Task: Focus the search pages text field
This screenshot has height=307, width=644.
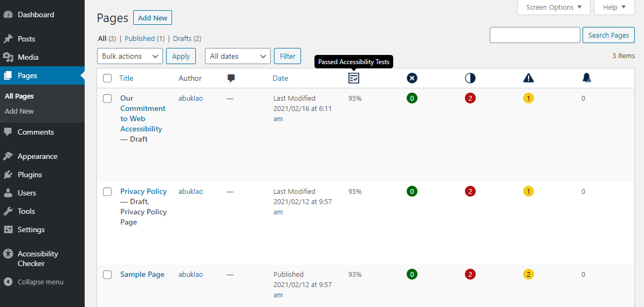Action: click(535, 35)
